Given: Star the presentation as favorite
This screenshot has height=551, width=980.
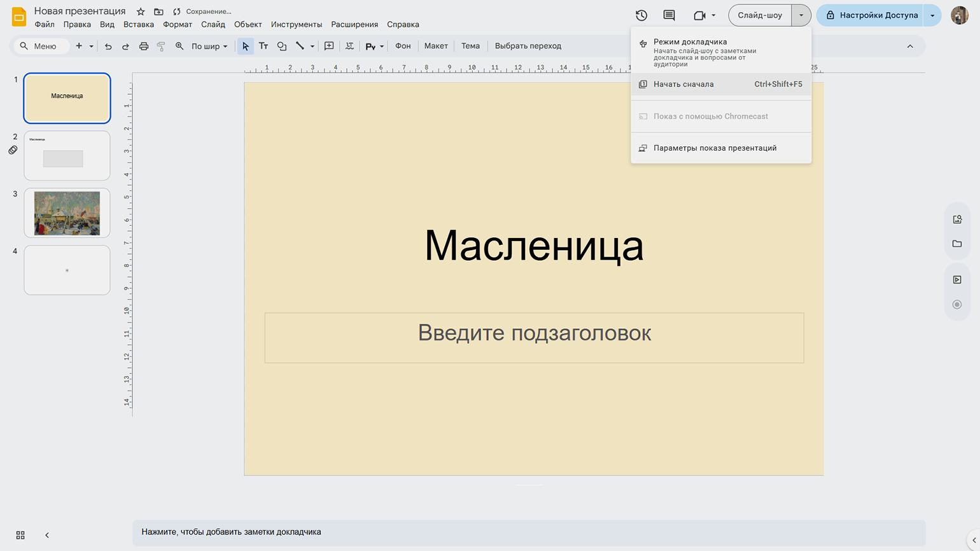Looking at the screenshot, I should click(141, 11).
